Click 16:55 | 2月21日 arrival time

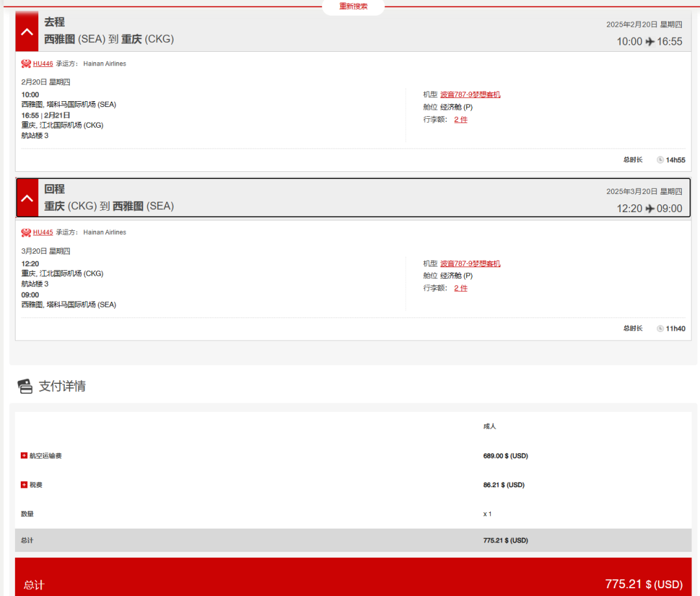click(45, 115)
